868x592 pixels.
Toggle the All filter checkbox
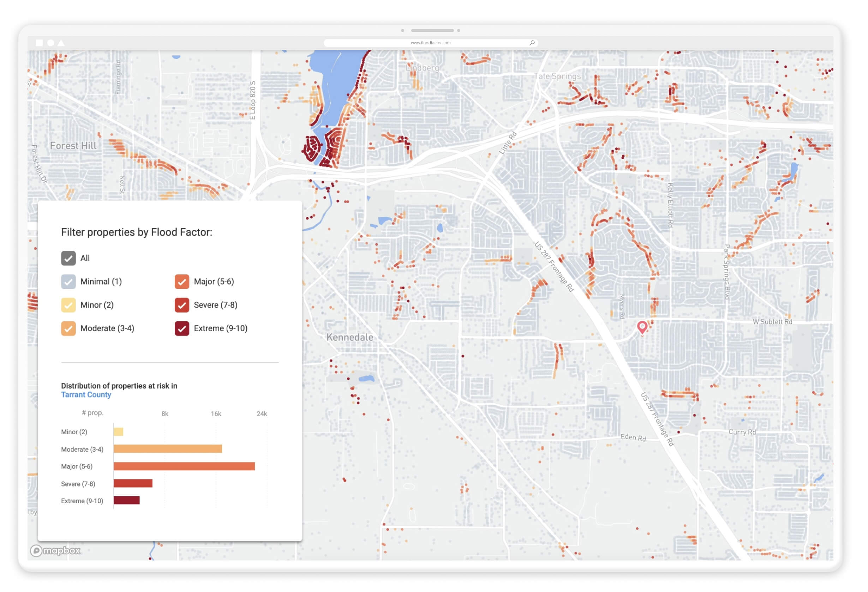click(68, 258)
